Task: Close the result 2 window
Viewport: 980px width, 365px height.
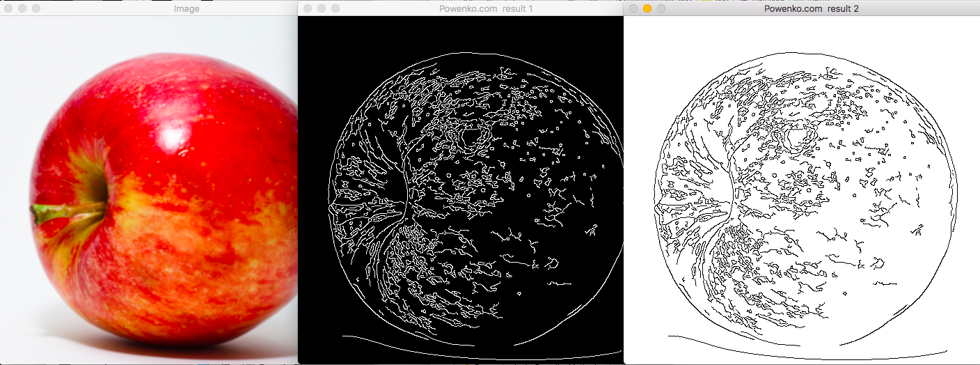Action: pyautogui.click(x=633, y=8)
